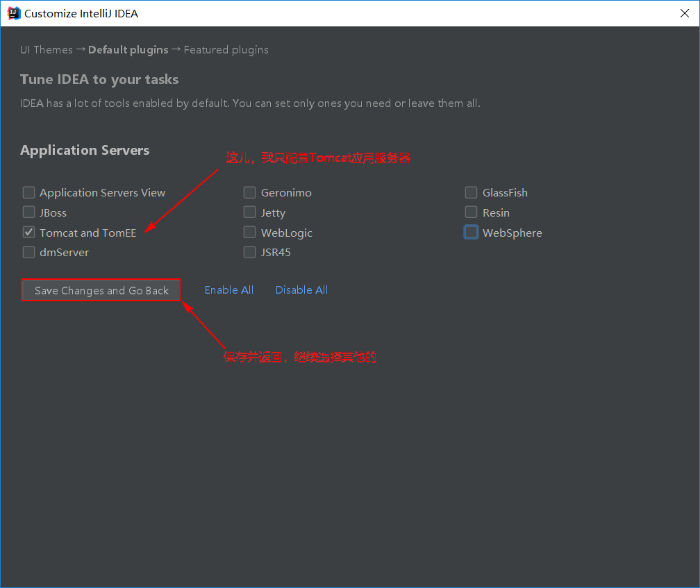The height and width of the screenshot is (588, 700).
Task: Close the Customize IntelliJ IDEA window
Action: click(685, 13)
